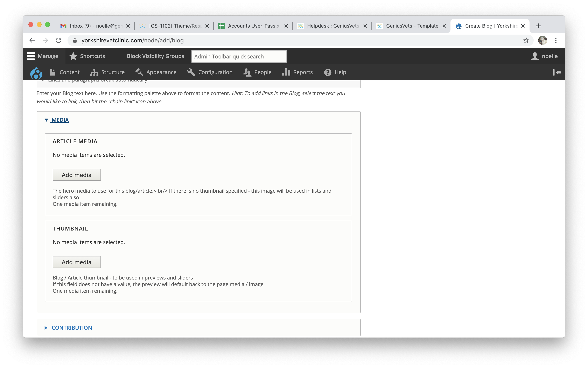Open Chrome three-dot menu

[x=556, y=40]
